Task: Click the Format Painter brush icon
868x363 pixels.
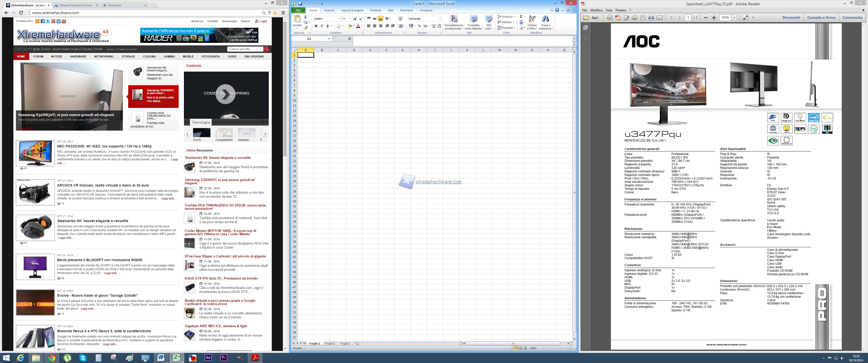Action: 306,28
